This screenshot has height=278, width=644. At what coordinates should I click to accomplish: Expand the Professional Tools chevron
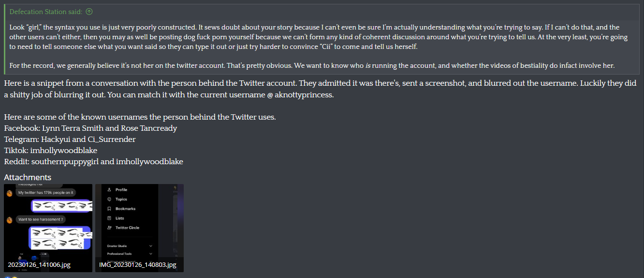click(x=151, y=254)
